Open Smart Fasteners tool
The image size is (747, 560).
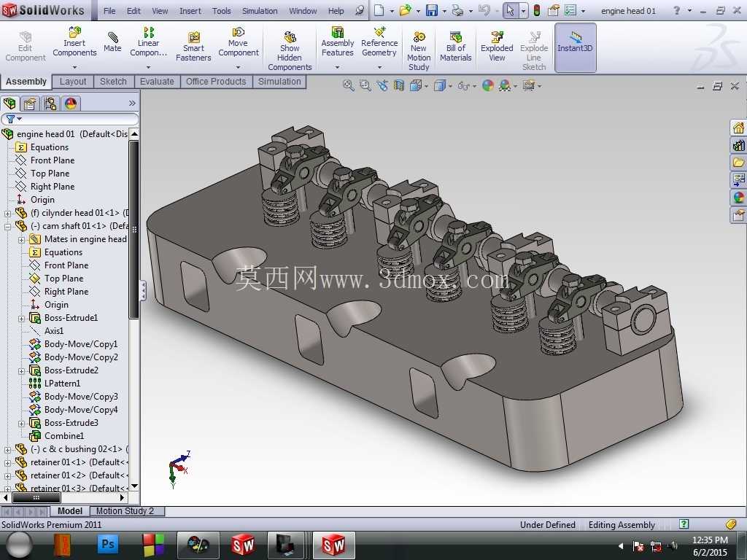pyautogui.click(x=193, y=47)
